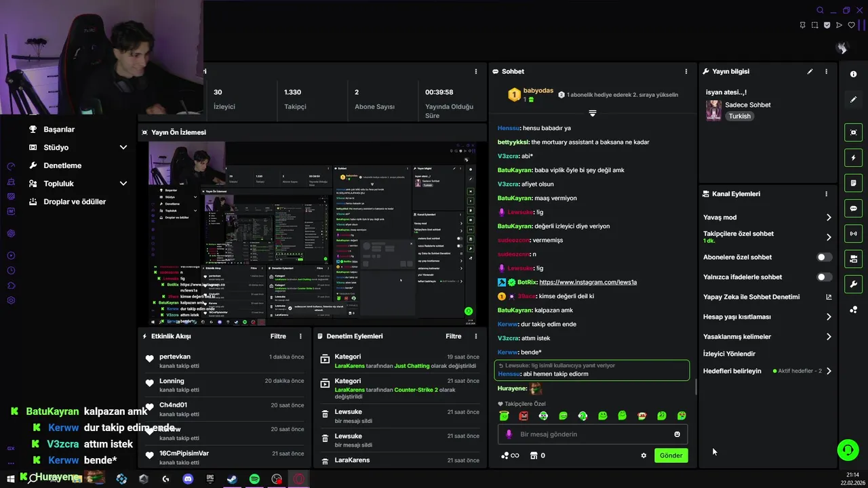Image resolution: width=868 pixels, height=488 pixels.
Task: Expand the Topluluk menu chevron
Action: [123, 184]
